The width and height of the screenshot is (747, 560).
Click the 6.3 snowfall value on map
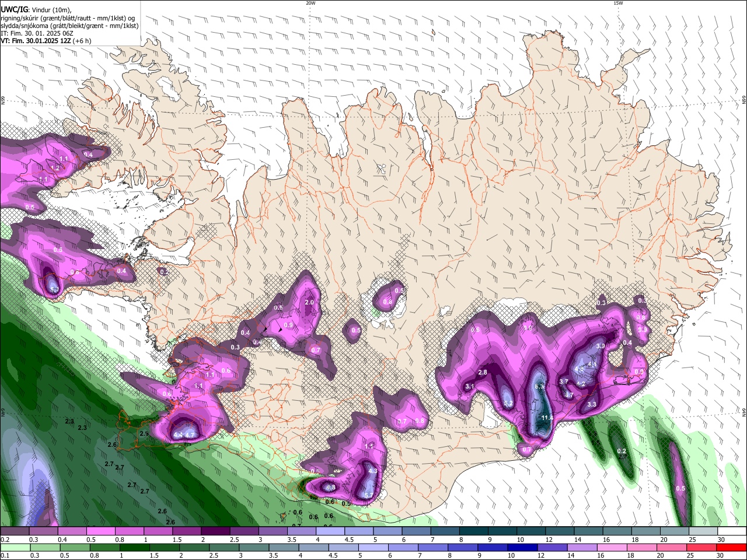tap(539, 386)
